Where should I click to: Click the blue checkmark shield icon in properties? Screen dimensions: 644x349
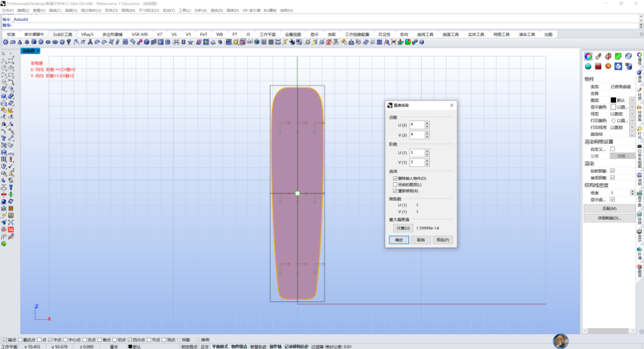[618, 67]
